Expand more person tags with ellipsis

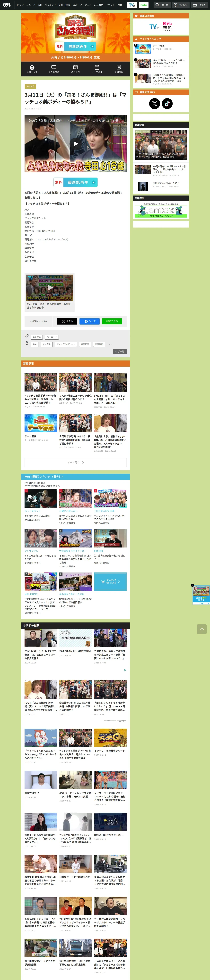pos(109,344)
